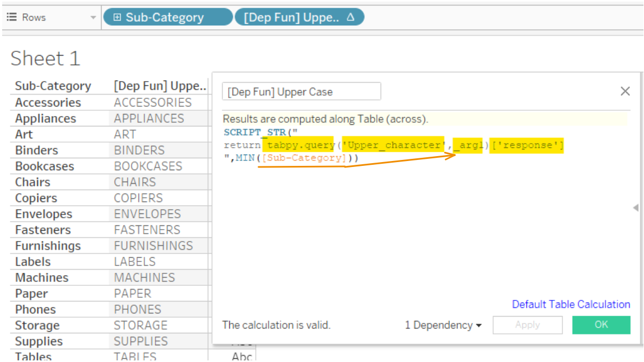Open the Rows shelf dropdown arrow
Screen dimensions: 644x362
[93, 18]
